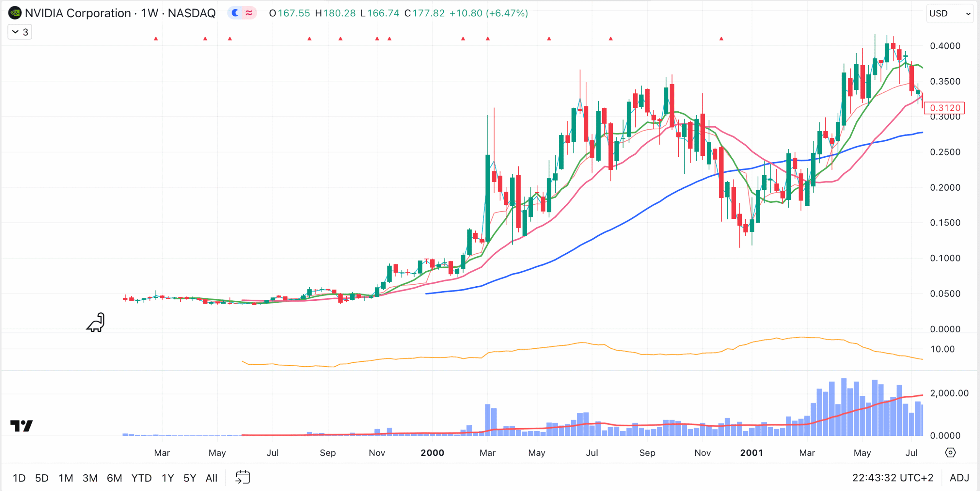Image resolution: width=980 pixels, height=491 pixels.
Task: Click the pink approximate-data indicator icon
Action: tap(249, 13)
